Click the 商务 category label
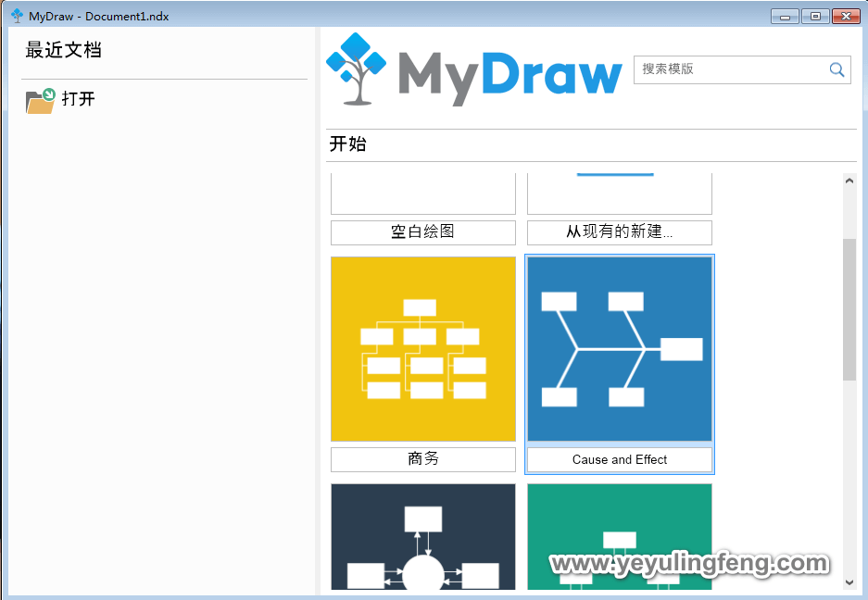868x600 pixels. [x=422, y=459]
